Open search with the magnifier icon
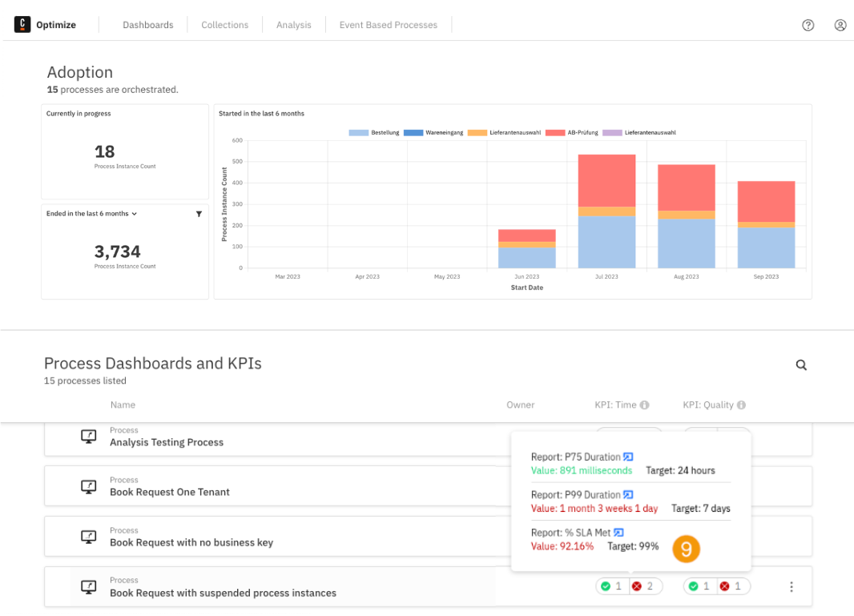Viewport: 854px width, 616px height. coord(801,364)
